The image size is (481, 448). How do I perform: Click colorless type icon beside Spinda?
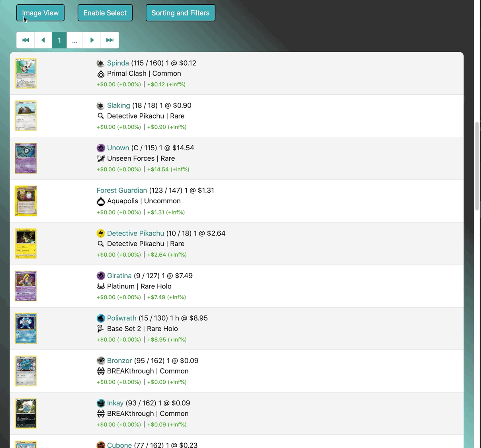pos(101,63)
